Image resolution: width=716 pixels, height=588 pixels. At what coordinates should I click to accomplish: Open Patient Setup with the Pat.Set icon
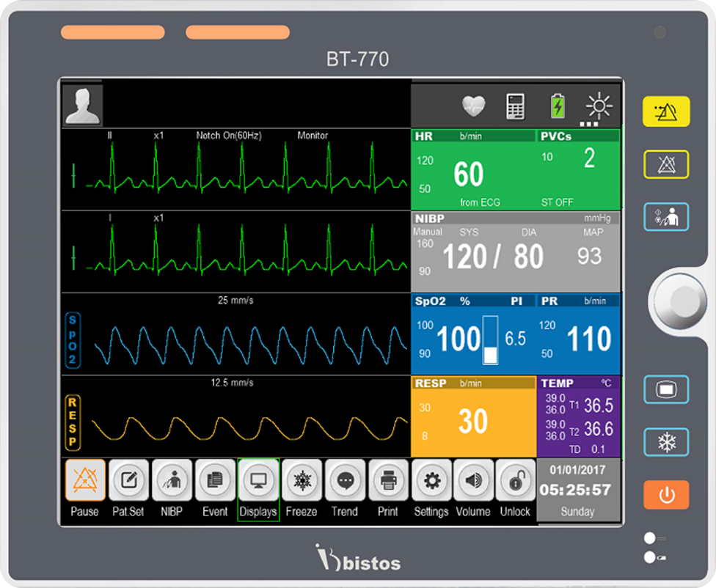(x=128, y=482)
